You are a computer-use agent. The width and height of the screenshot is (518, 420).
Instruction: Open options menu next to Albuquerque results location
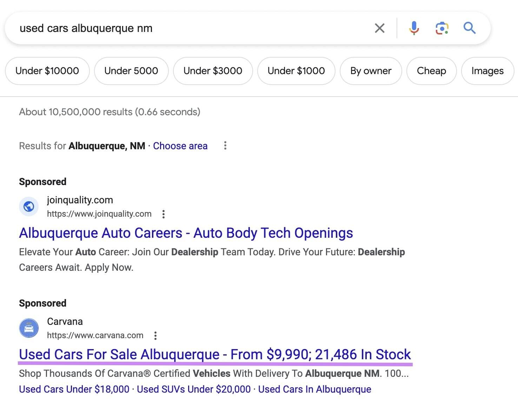225,145
